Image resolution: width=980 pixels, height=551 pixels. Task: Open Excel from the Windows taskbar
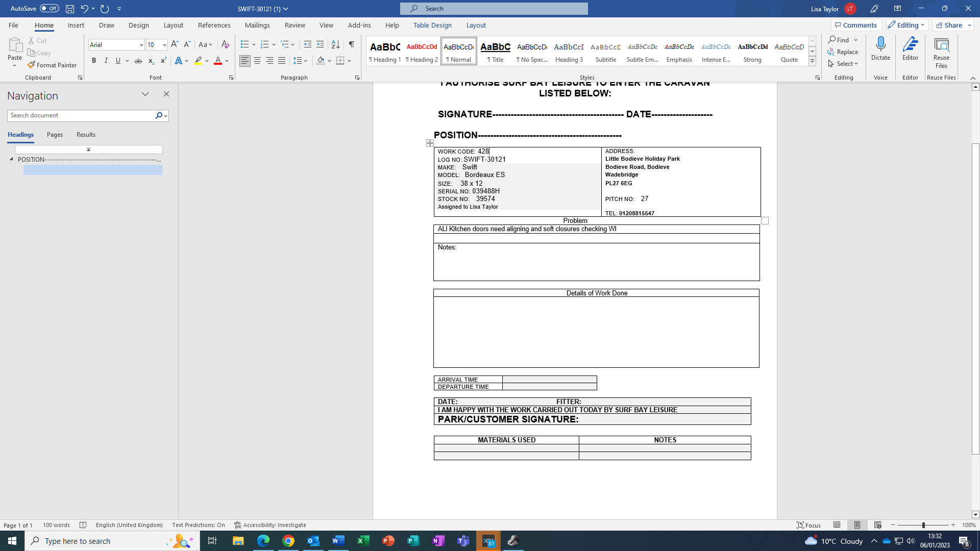[x=363, y=541]
